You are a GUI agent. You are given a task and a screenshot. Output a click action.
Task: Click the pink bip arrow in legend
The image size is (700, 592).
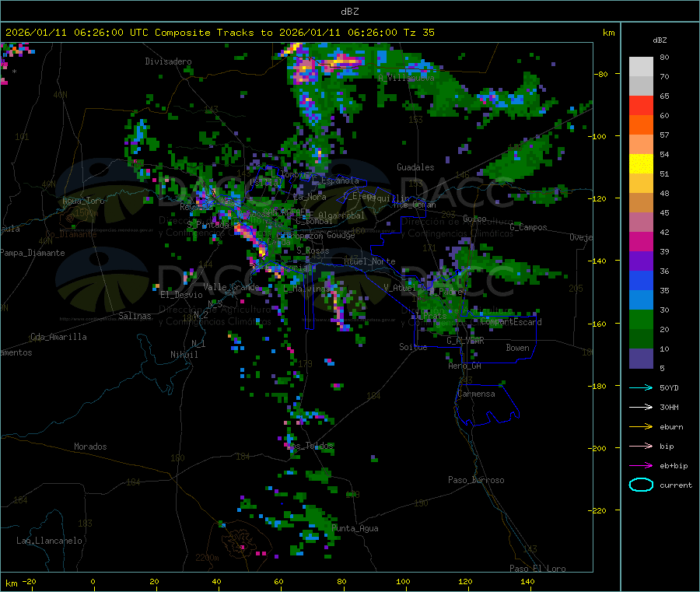coord(641,446)
